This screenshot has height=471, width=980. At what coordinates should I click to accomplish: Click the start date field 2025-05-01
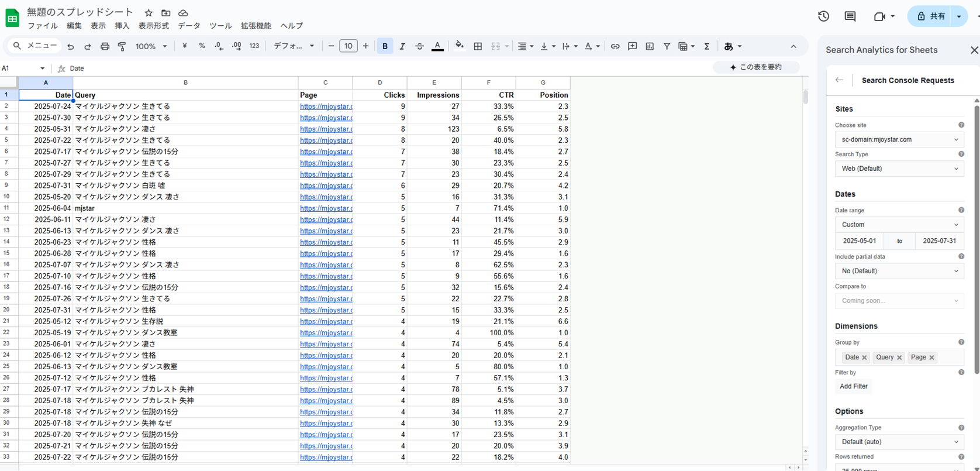pyautogui.click(x=859, y=241)
